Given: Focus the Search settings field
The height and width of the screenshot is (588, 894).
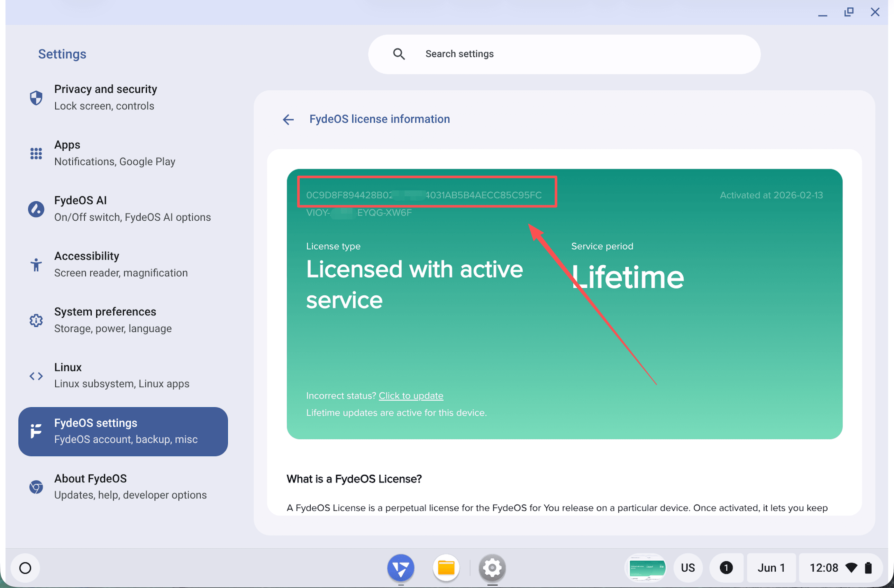Looking at the screenshot, I should click(x=564, y=54).
